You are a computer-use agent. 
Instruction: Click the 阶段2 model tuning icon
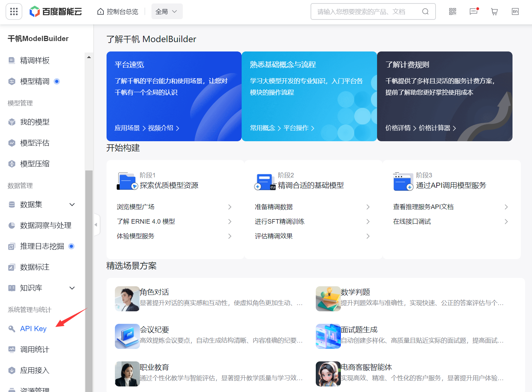265,181
